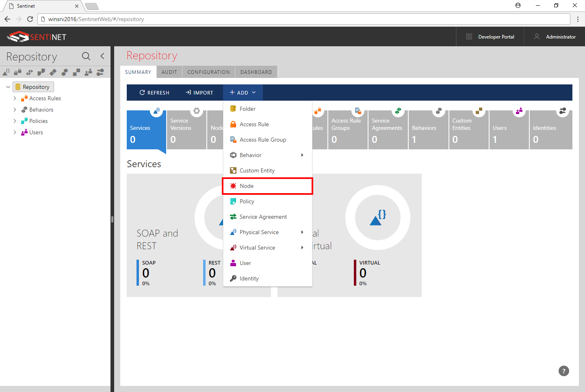Click the Users icon in tree
The height and width of the screenshot is (392, 585).
pos(24,132)
